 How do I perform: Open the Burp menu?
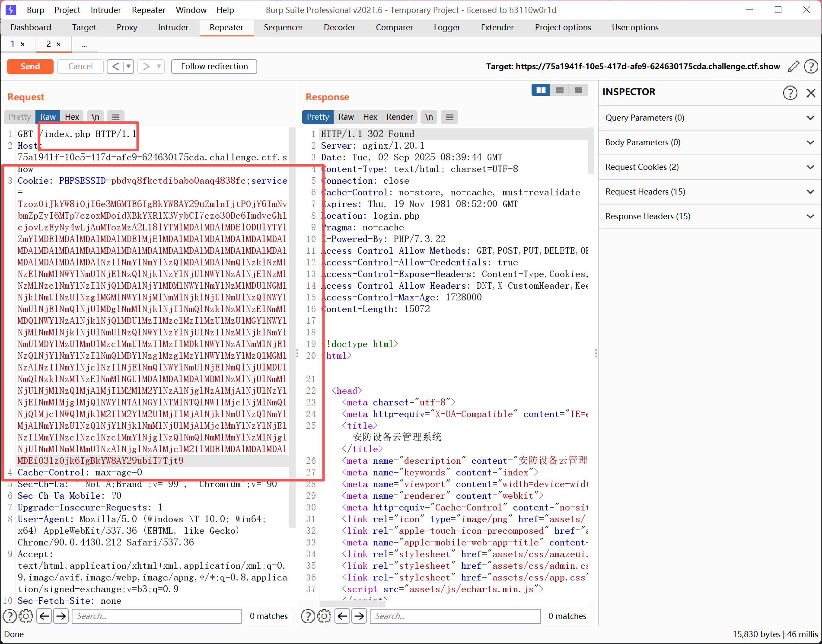coord(35,10)
